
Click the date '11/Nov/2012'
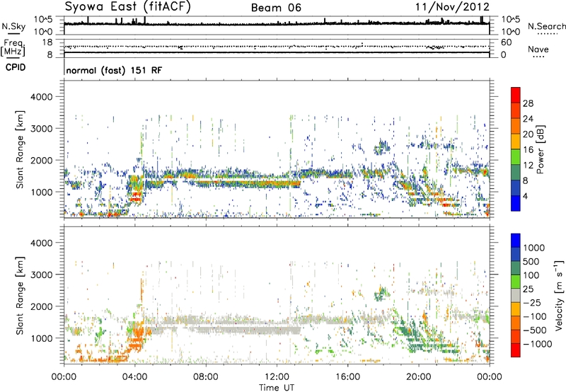point(452,6)
